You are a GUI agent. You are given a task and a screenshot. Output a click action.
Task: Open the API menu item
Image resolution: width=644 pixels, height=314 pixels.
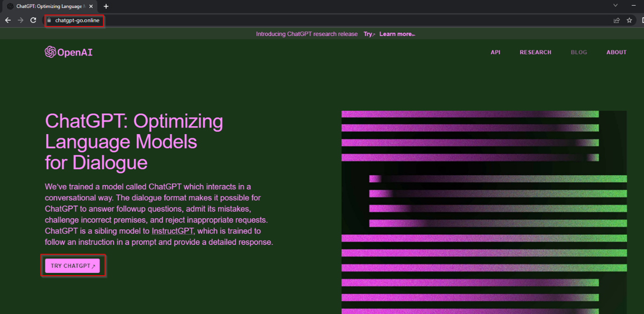click(x=496, y=52)
